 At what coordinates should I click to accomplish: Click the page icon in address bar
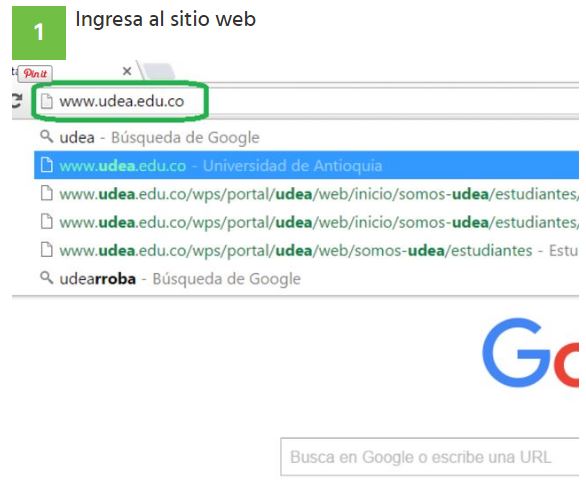[x=46, y=101]
